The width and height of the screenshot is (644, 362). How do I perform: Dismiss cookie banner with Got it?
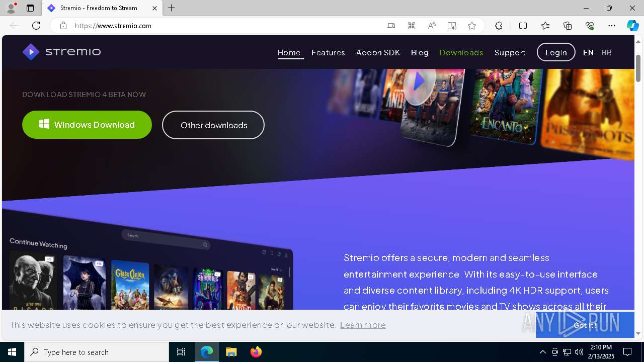tap(585, 325)
